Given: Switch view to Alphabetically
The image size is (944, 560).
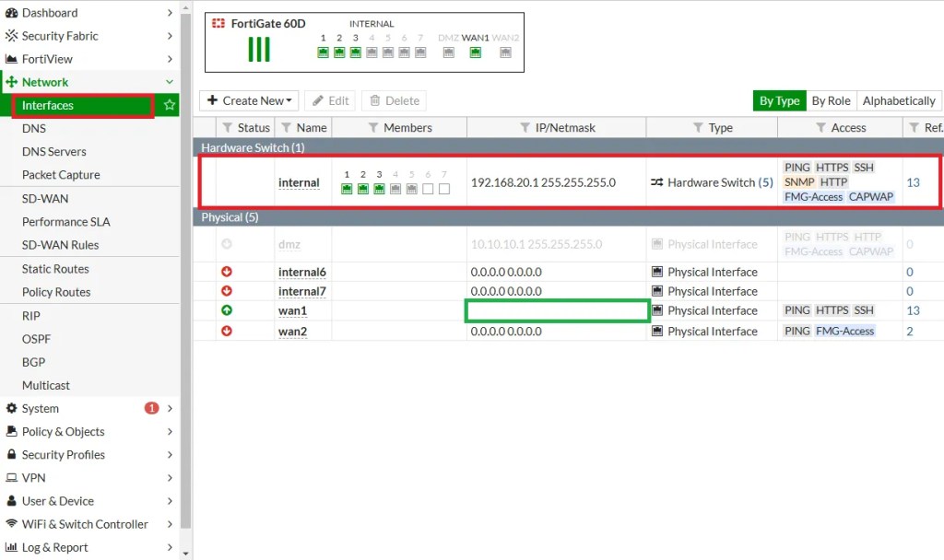Looking at the screenshot, I should [898, 100].
